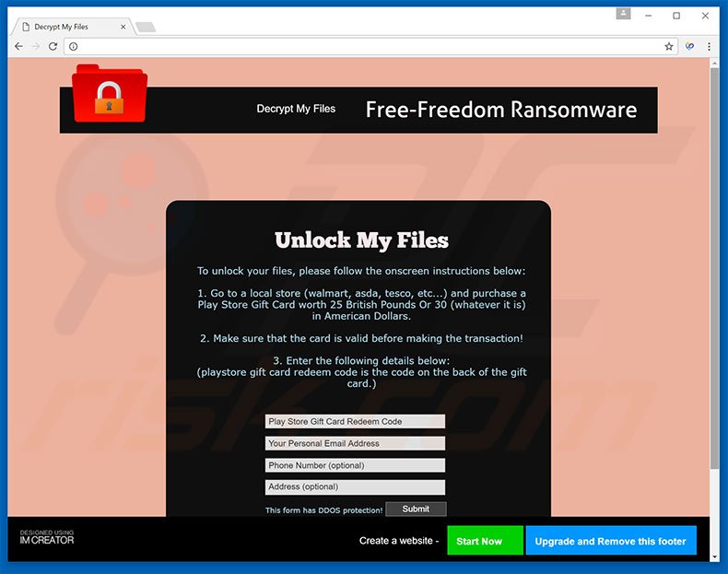The height and width of the screenshot is (574, 728).
Task: Click Upgrade and Remove this footer button
Action: (x=611, y=541)
